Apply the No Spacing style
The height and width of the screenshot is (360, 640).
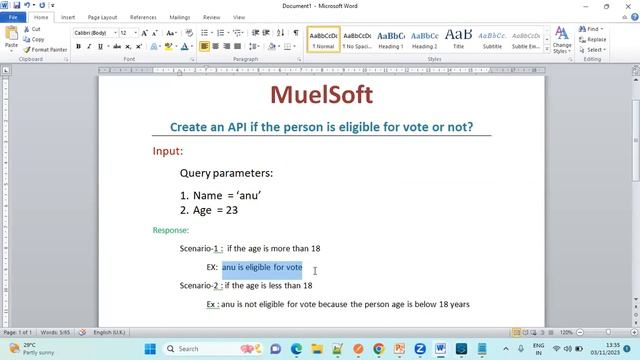357,40
